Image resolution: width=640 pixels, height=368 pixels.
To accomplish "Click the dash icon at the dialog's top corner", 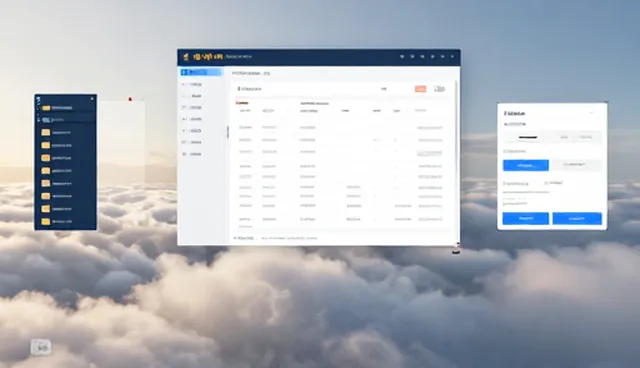I will 591,113.
